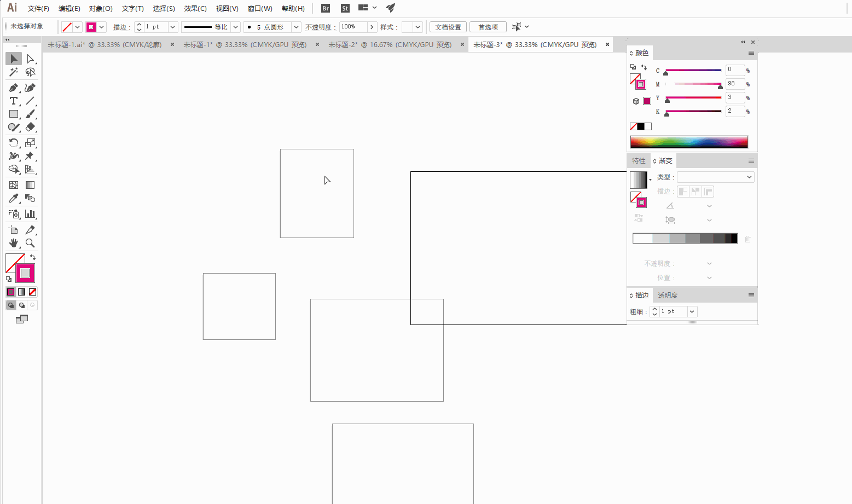This screenshot has width=852, height=504.
Task: Open stroke weight 粗细 dropdown in stroke panel
Action: click(x=692, y=311)
